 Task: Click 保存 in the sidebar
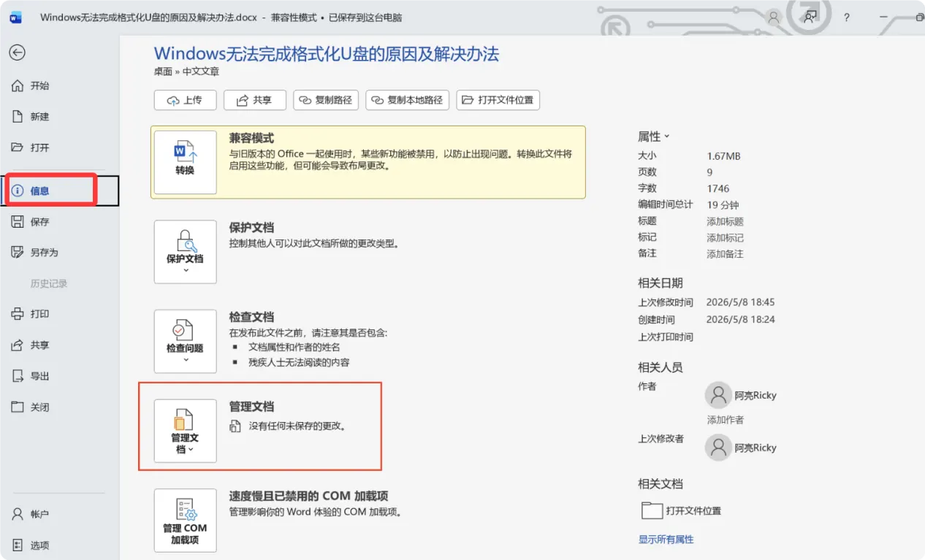pyautogui.click(x=39, y=222)
